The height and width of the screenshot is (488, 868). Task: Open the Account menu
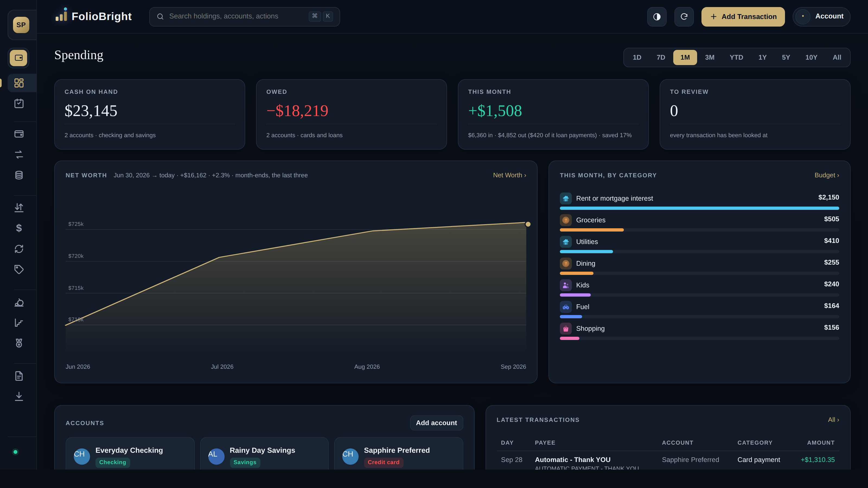(x=821, y=17)
